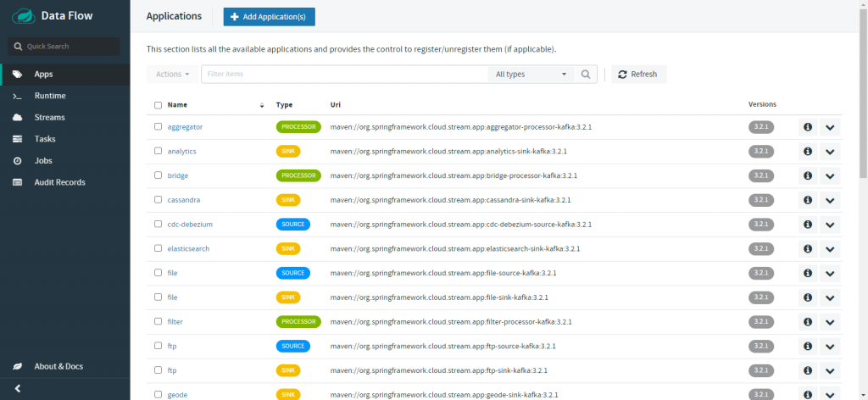
Task: Expand the elasticsearch row options chevron
Action: (x=830, y=248)
